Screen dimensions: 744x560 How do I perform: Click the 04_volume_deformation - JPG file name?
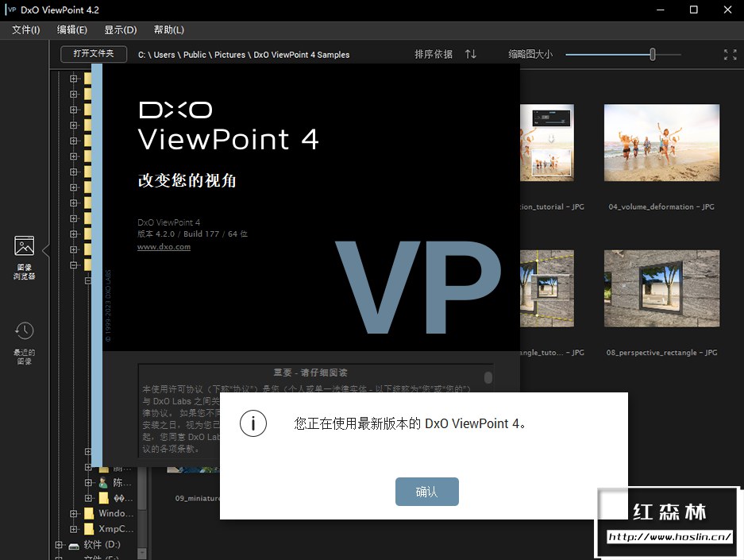point(661,207)
